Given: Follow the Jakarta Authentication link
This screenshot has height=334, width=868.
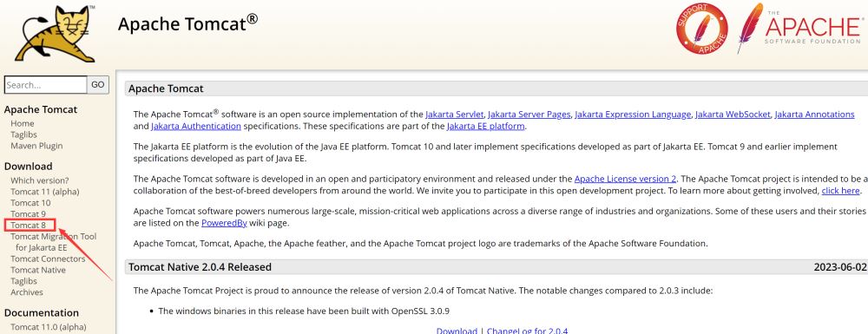Looking at the screenshot, I should [196, 126].
